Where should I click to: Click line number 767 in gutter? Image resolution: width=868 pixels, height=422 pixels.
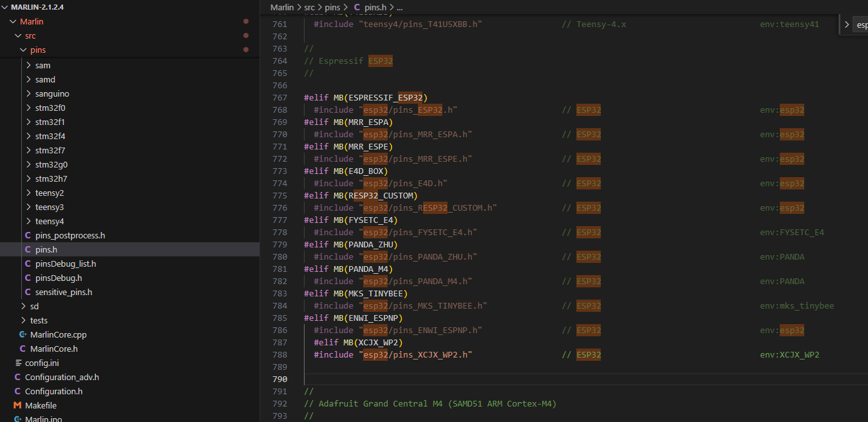279,97
